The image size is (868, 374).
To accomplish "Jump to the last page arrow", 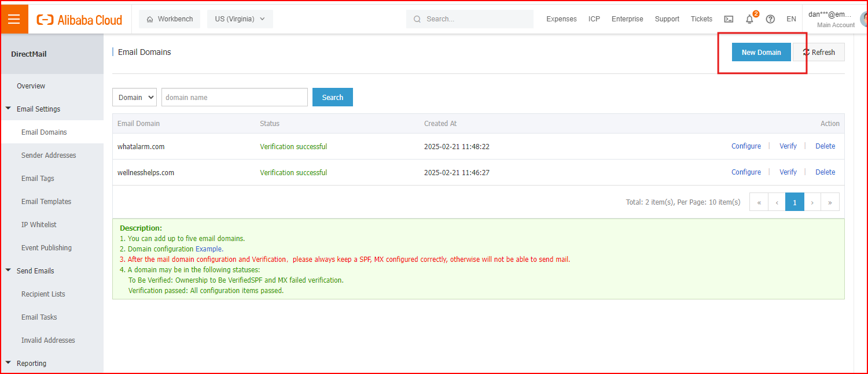I will pos(830,202).
